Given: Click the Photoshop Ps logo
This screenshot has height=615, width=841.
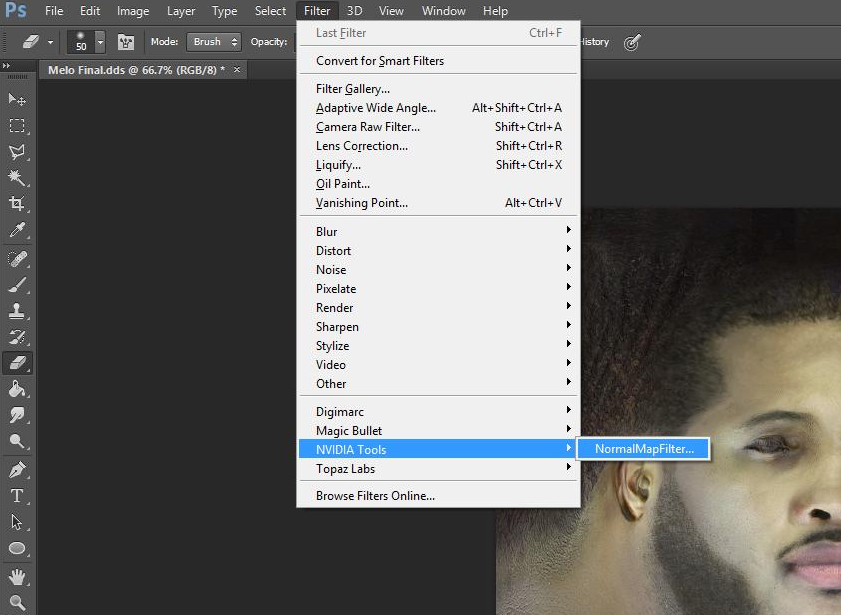Looking at the screenshot, I should pyautogui.click(x=16, y=10).
